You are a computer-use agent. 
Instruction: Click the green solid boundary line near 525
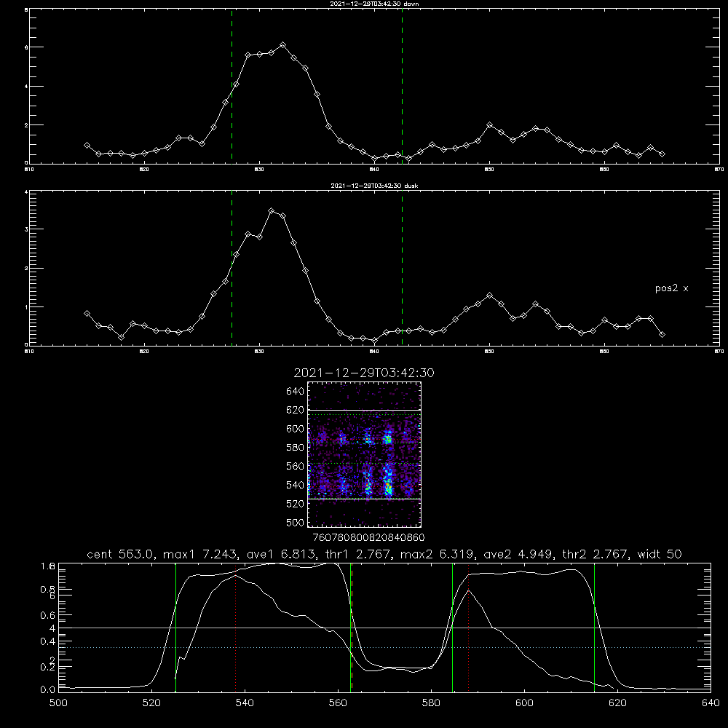tap(175, 628)
